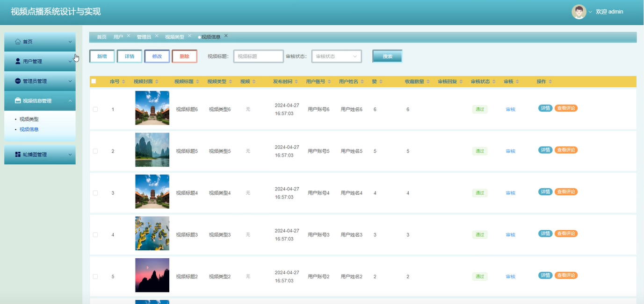Tick the select-all checkbox in table header

tap(94, 81)
